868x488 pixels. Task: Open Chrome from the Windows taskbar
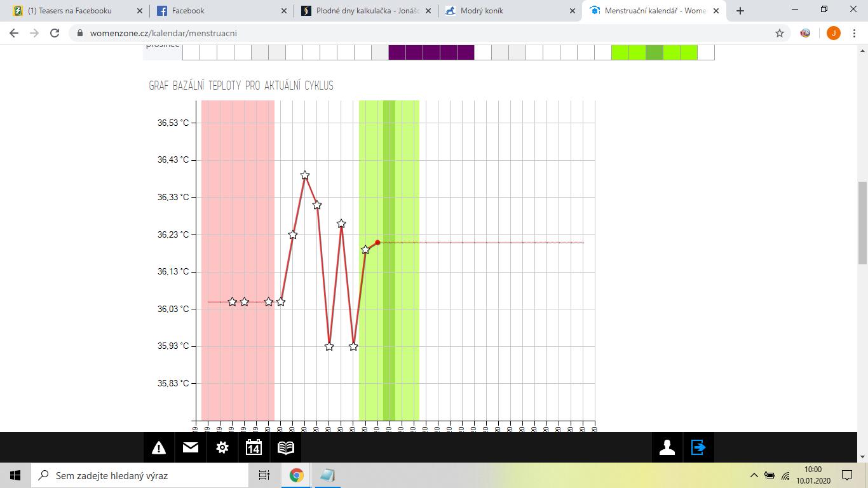(296, 475)
